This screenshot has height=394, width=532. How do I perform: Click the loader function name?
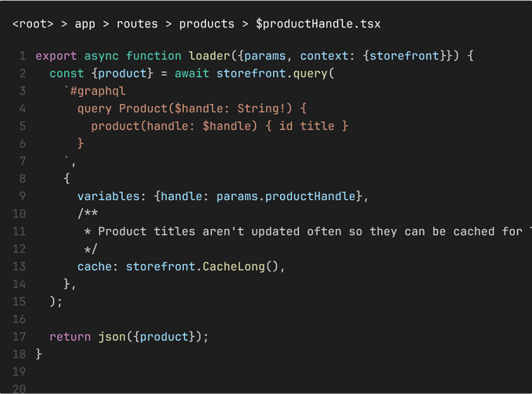pos(207,56)
